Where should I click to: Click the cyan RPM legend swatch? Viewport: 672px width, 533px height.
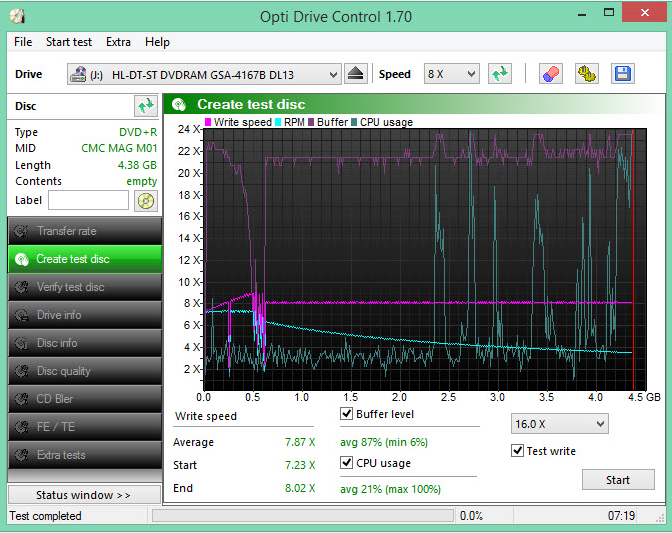[278, 122]
